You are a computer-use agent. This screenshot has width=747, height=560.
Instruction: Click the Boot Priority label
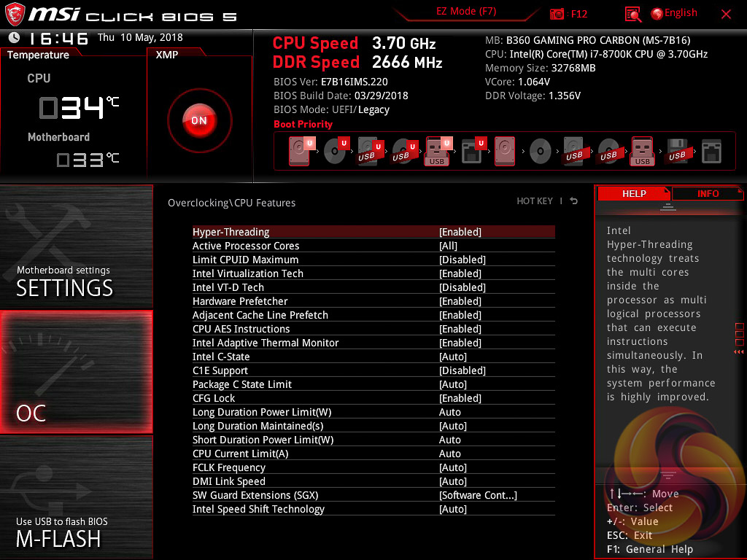[303, 124]
